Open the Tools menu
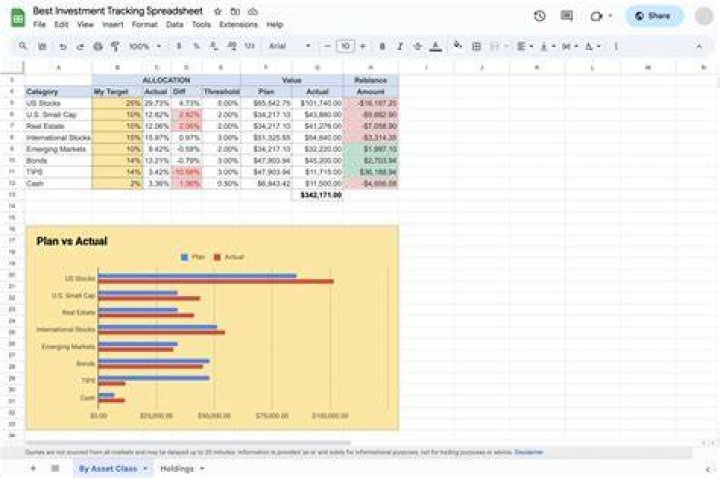This screenshot has height=478, width=720. 201,24
